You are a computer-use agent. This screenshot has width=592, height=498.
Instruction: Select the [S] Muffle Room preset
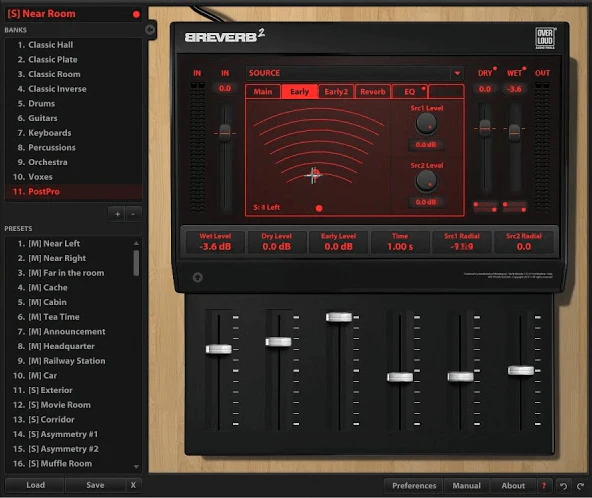[x=69, y=464]
